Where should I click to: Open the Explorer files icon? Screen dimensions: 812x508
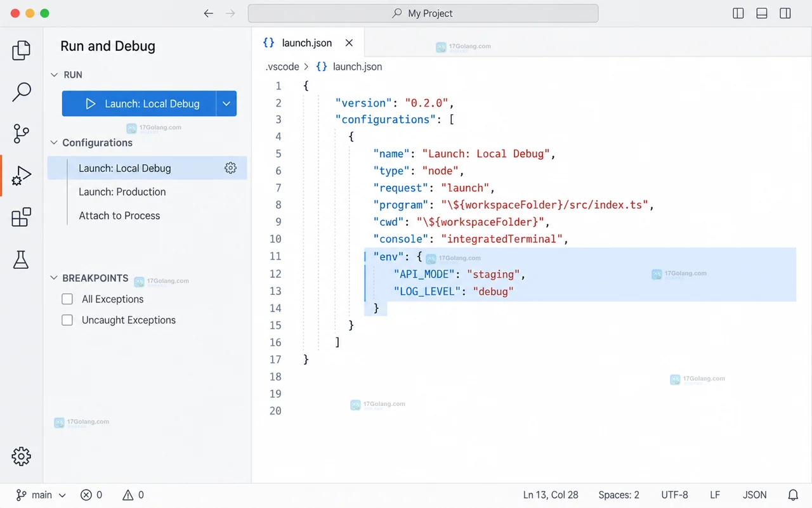tap(22, 50)
